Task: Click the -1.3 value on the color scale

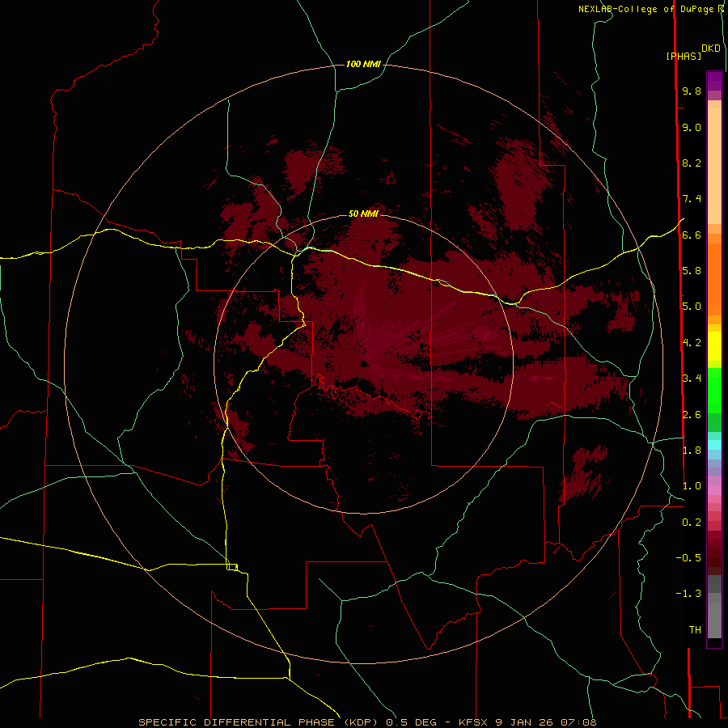Action: tap(688, 594)
